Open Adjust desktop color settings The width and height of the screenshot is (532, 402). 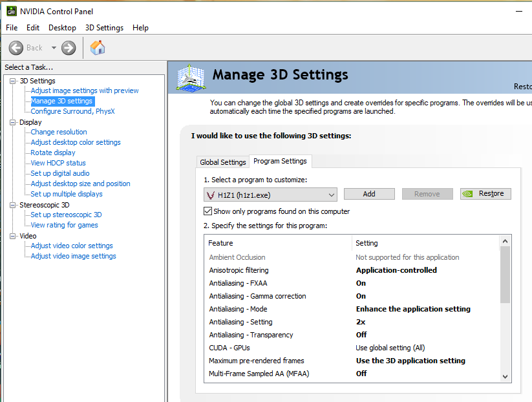pos(76,142)
